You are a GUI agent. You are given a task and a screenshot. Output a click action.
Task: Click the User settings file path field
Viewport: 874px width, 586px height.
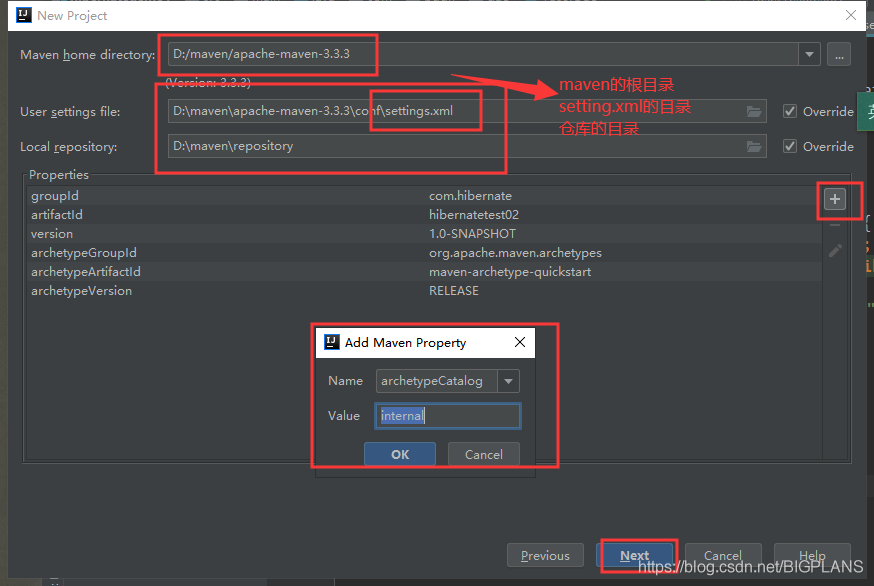click(x=467, y=112)
